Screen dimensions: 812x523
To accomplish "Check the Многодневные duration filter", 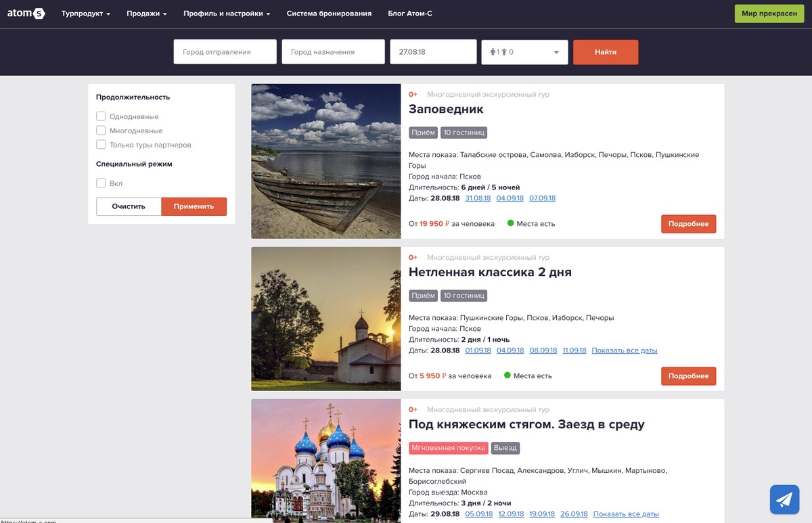I will point(101,131).
